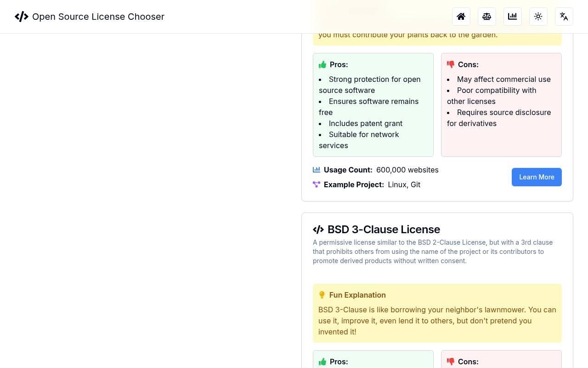Click the green thumbs-up Pros icon
Image resolution: width=588 pixels, height=368 pixels.
pos(322,64)
